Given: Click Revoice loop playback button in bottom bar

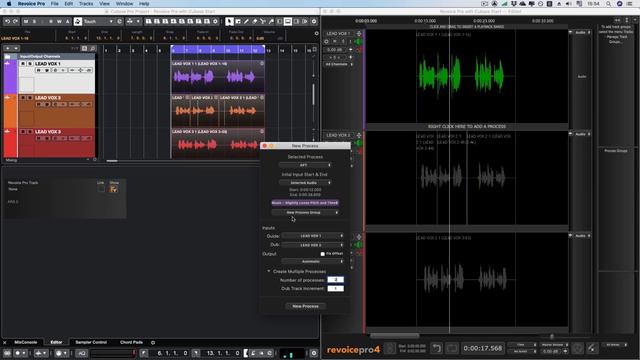Looking at the screenshot, I should [452, 348].
